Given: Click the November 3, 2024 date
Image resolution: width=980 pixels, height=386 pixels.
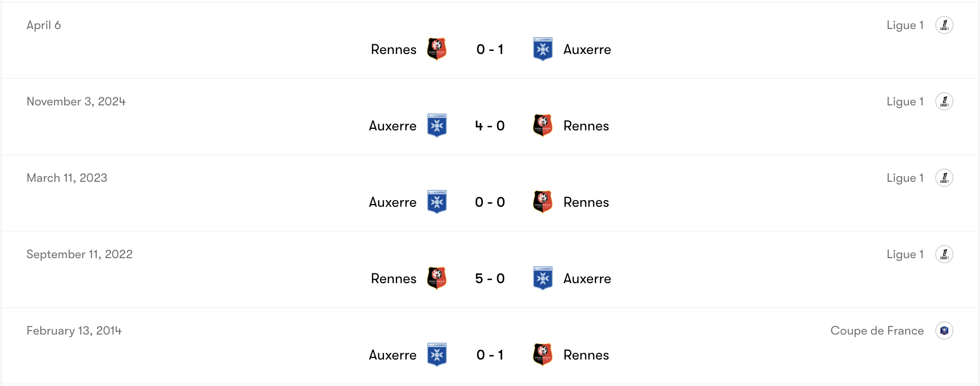Looking at the screenshot, I should (76, 101).
